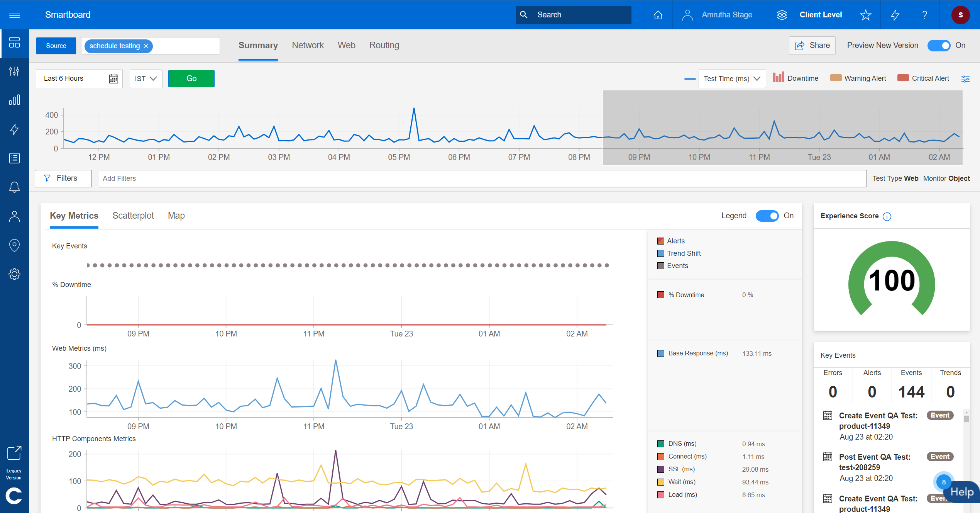
Task: Open the Test Time (ms) metric dropdown
Action: pos(732,79)
